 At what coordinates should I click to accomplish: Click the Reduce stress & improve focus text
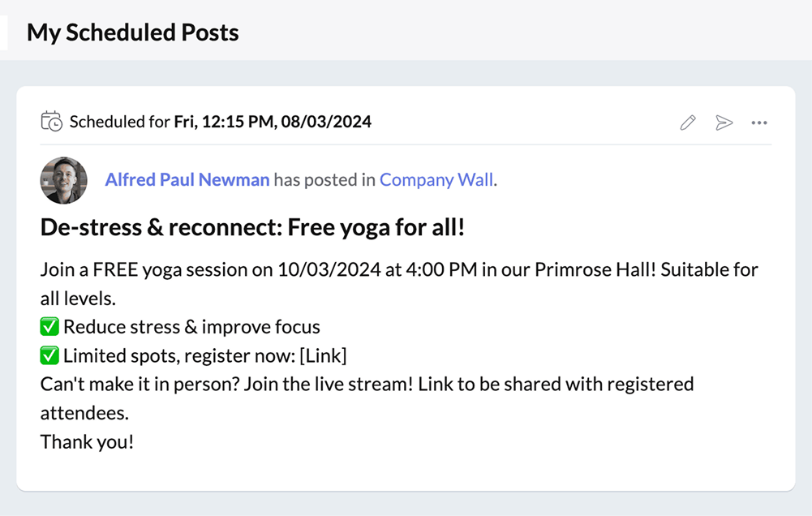coord(191,327)
